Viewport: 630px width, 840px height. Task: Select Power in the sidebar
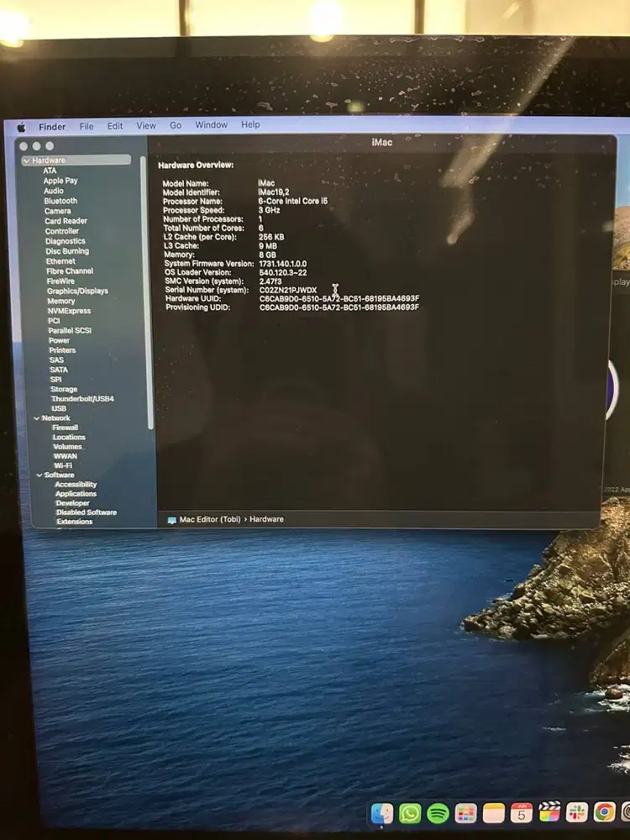tap(59, 341)
